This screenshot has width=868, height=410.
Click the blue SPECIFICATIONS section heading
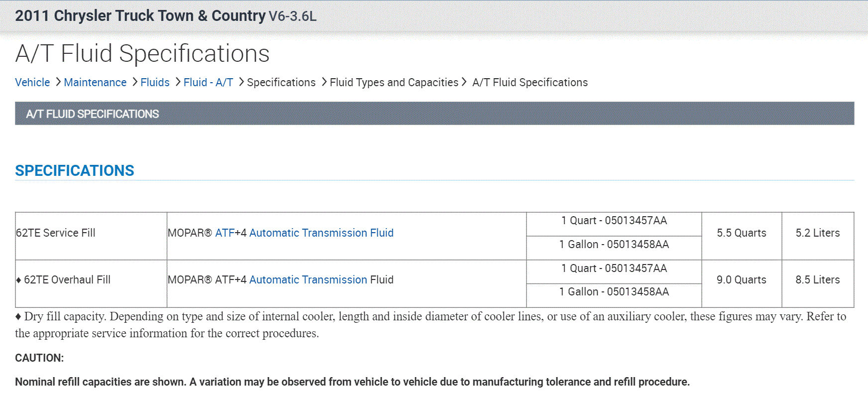[75, 170]
